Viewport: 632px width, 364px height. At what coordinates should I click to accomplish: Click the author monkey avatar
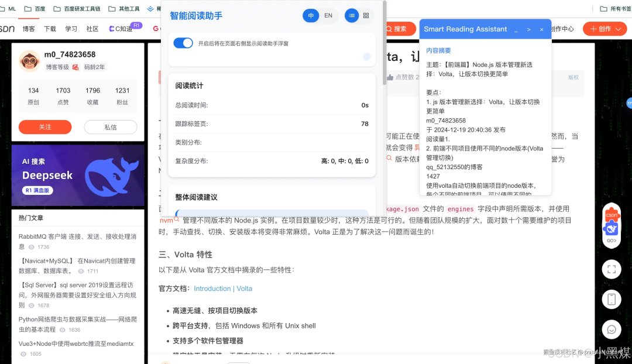(29, 61)
